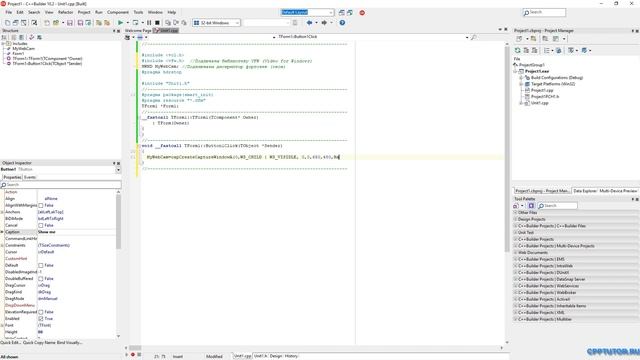Toggle the DoubleBuffered checkbox
Image resolution: width=640 pixels, height=360 pixels.
(41, 279)
